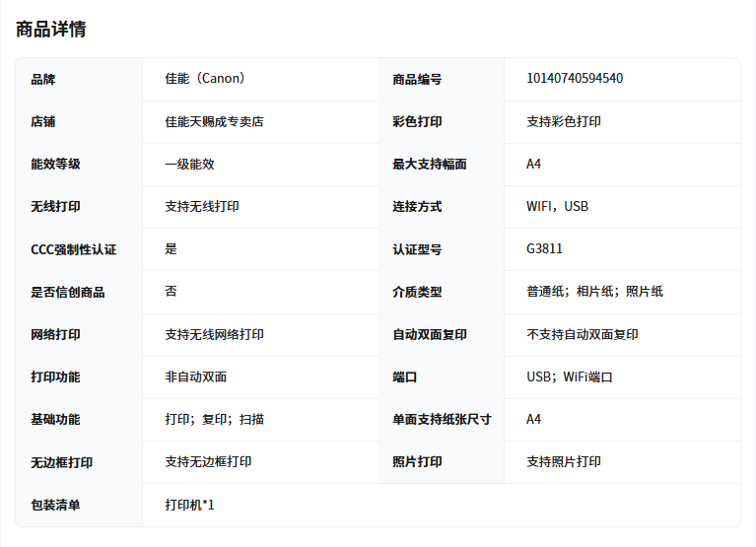The width and height of the screenshot is (756, 547).
Task: Click the 单面支持纸张尺寸 label
Action: pyautogui.click(x=442, y=419)
